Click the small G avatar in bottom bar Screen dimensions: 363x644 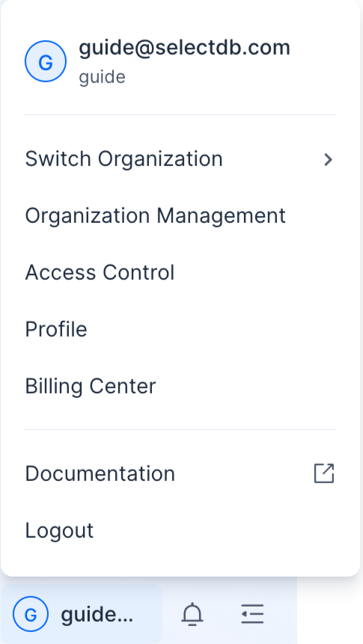point(31,614)
